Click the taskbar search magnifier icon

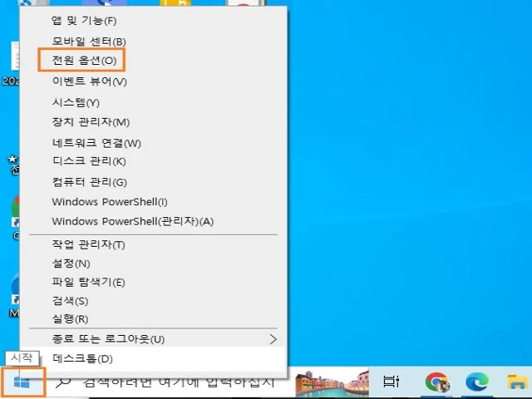[63, 382]
